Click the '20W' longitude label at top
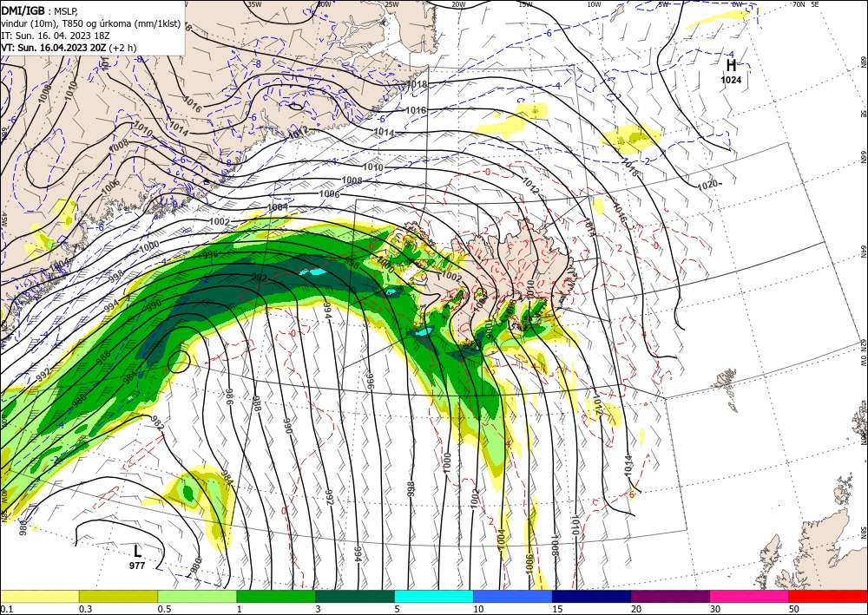The width and height of the screenshot is (868, 615). 457,4
